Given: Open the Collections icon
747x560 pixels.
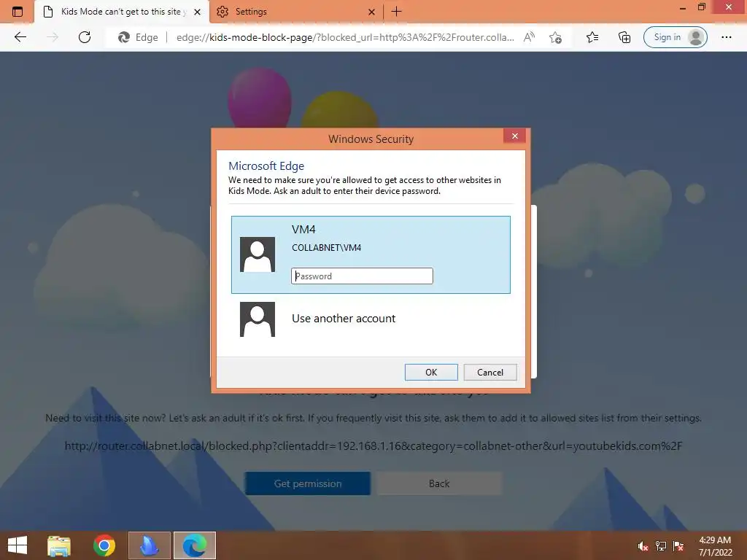Looking at the screenshot, I should pyautogui.click(x=624, y=37).
